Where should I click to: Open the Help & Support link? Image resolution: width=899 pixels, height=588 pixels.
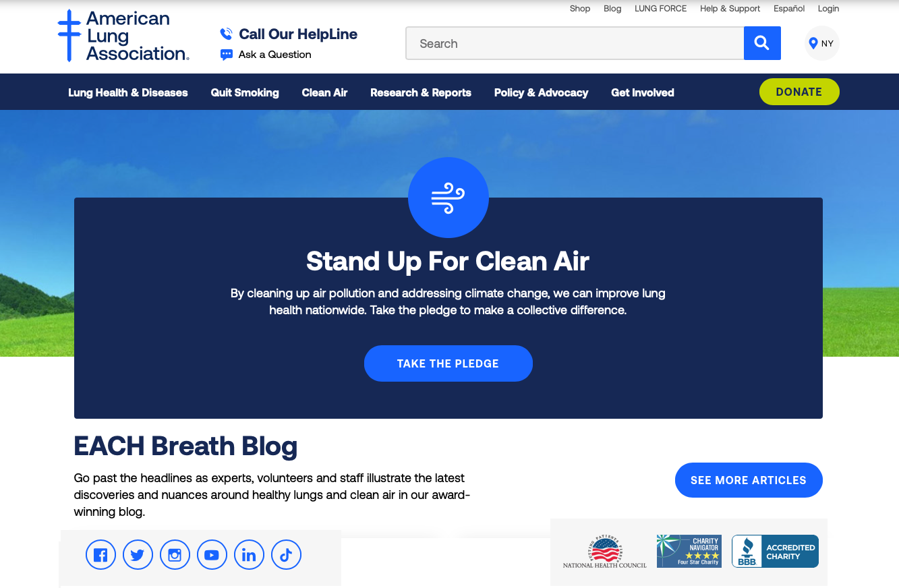[x=730, y=9]
